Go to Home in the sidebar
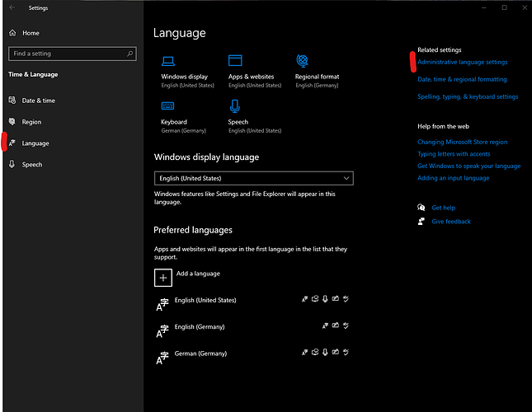 tap(31, 33)
